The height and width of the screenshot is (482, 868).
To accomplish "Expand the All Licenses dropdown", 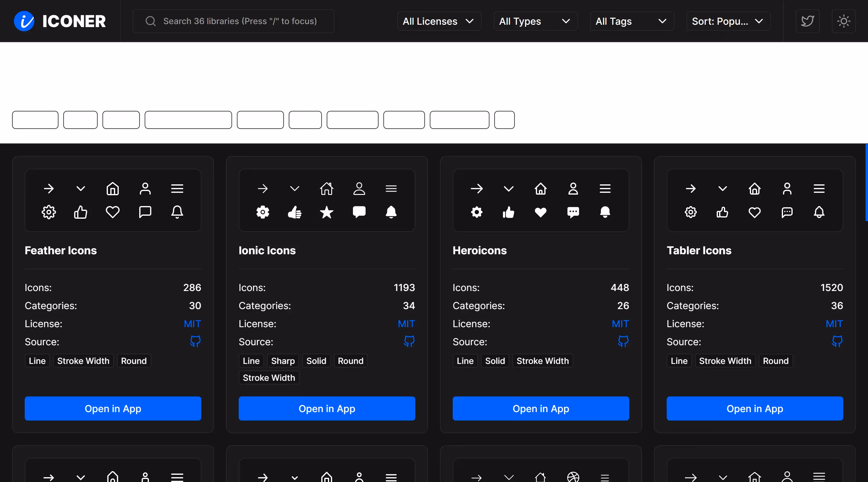I will (439, 21).
